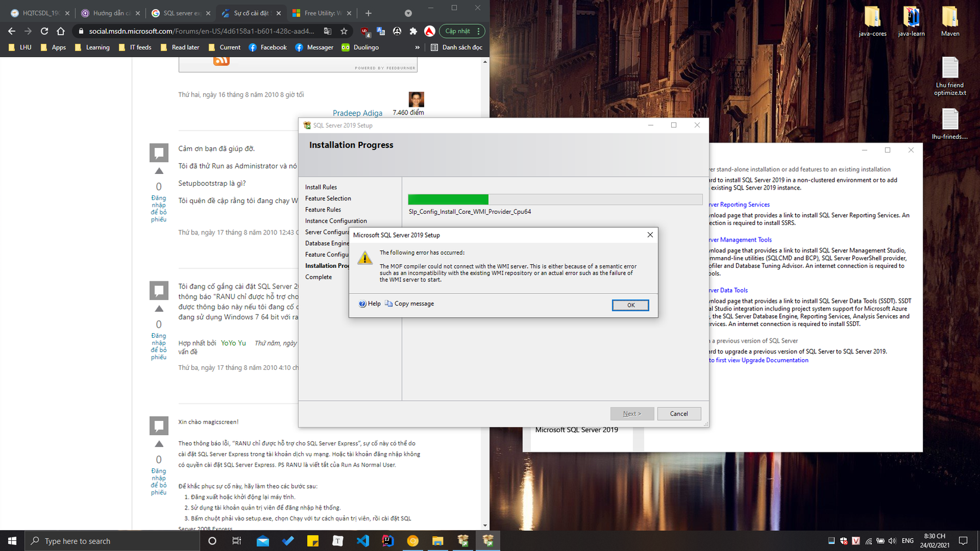Open the java-cores desktop folder
The width and height of the screenshot is (980, 551).
[x=872, y=21]
